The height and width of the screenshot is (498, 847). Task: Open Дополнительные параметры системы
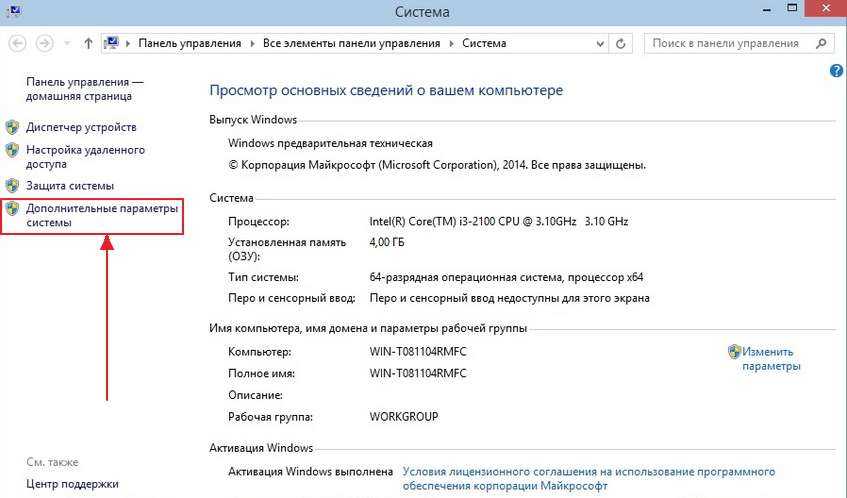coord(101,215)
